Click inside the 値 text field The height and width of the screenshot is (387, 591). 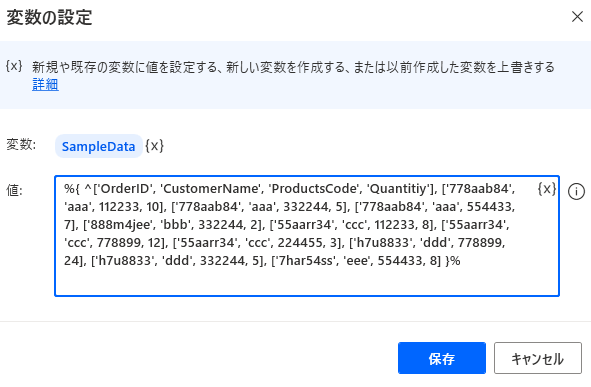[307, 236]
